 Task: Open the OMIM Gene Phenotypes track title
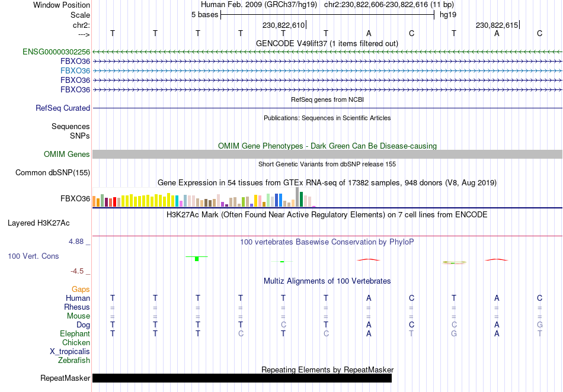(x=327, y=146)
